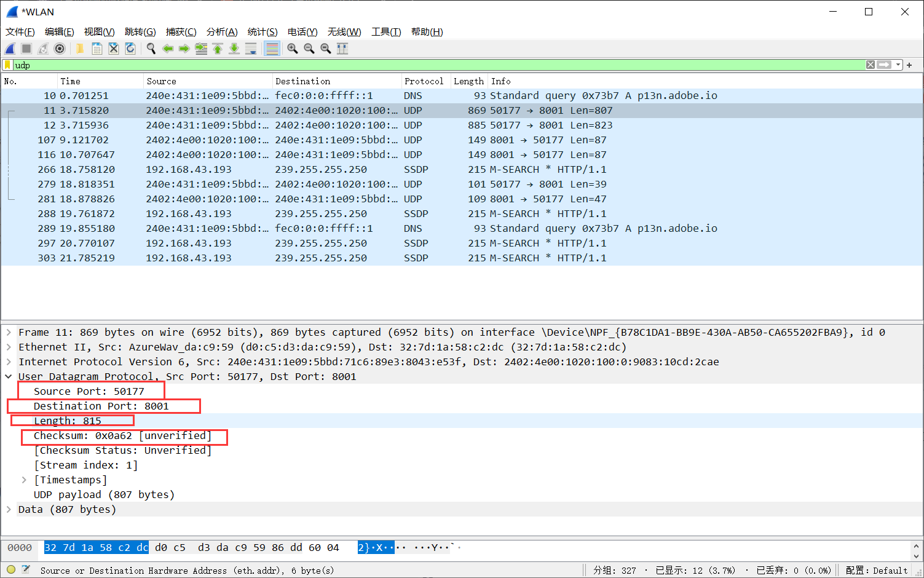The width and height of the screenshot is (924, 578).
Task: Go back to previous packet arrow
Action: [x=167, y=49]
